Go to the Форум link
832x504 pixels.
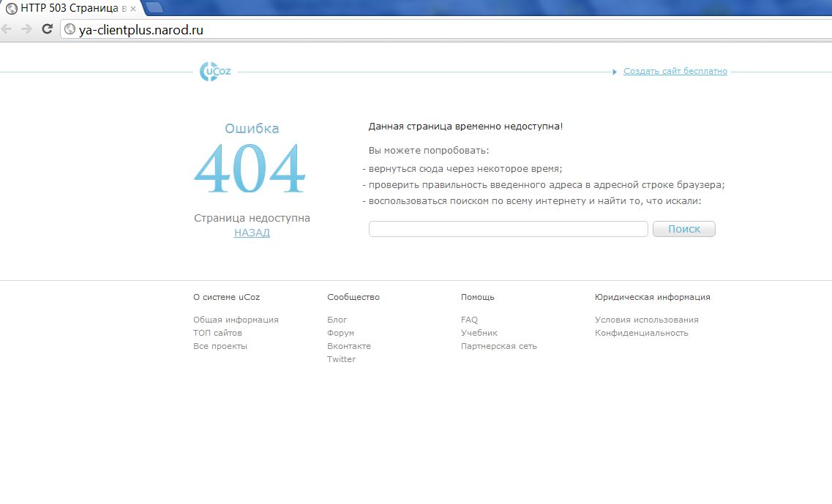(340, 333)
